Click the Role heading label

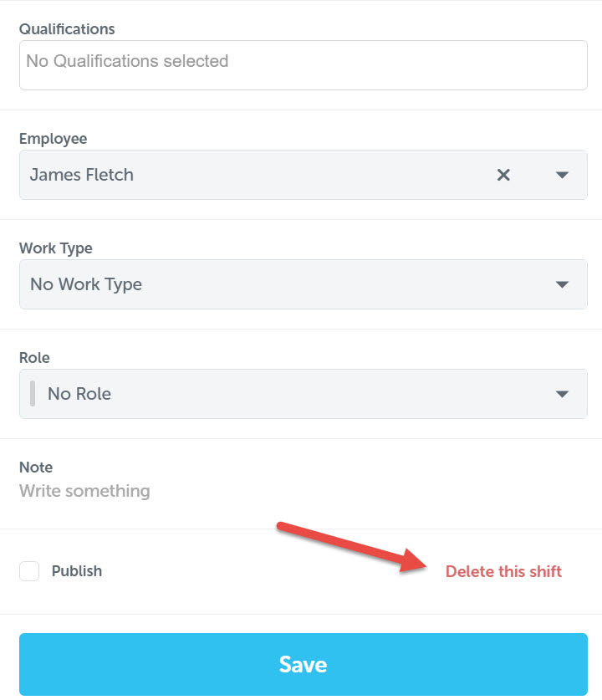[x=34, y=358]
